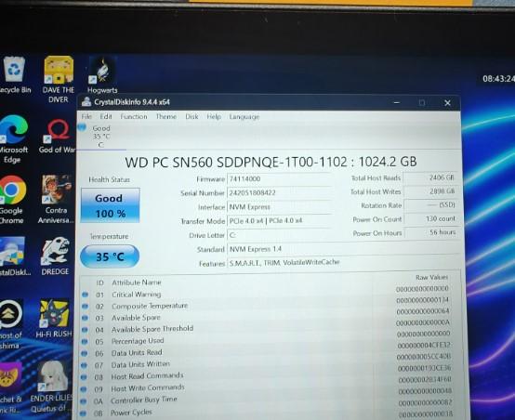Click the Attribute Name column header

(x=137, y=282)
